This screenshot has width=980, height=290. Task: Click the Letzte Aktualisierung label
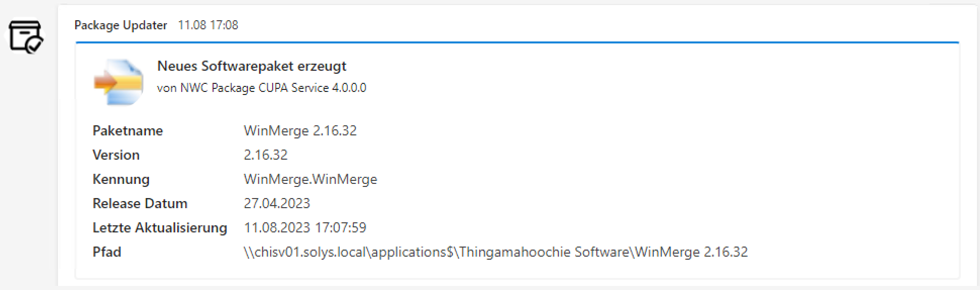point(160,228)
